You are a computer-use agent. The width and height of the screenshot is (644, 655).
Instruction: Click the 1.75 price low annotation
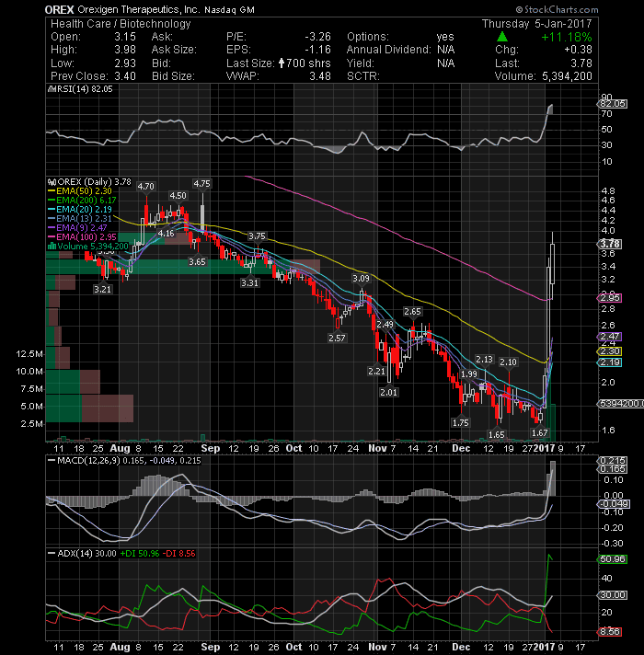point(461,423)
